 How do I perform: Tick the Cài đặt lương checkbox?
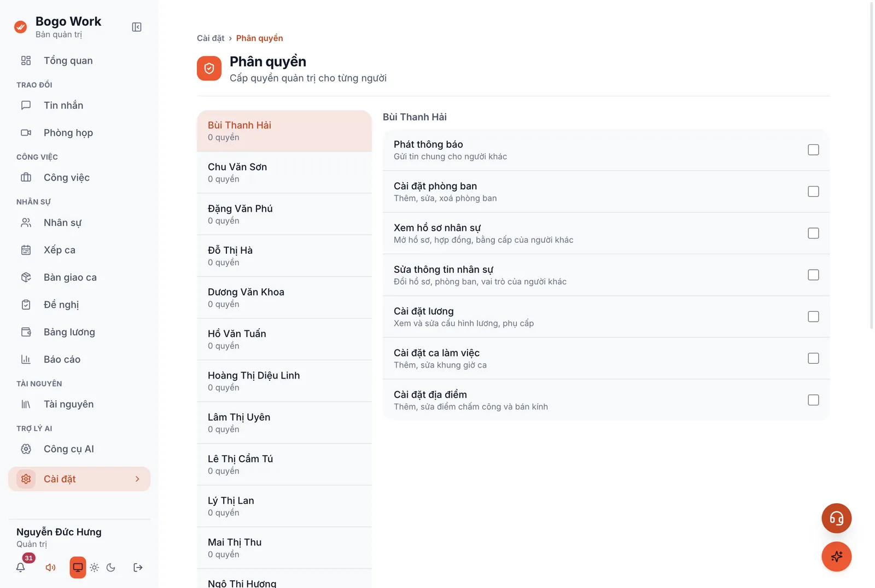pos(813,317)
